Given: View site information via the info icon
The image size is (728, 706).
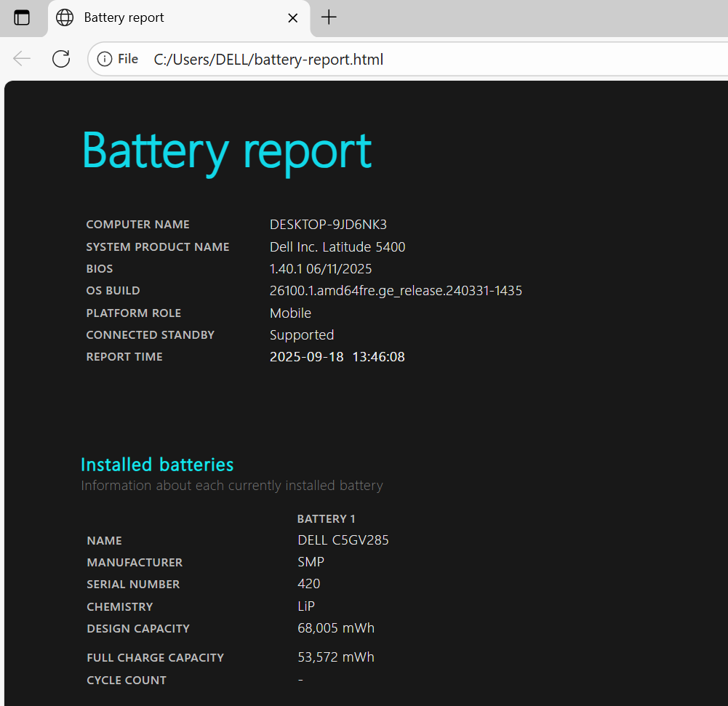Looking at the screenshot, I should pyautogui.click(x=105, y=59).
